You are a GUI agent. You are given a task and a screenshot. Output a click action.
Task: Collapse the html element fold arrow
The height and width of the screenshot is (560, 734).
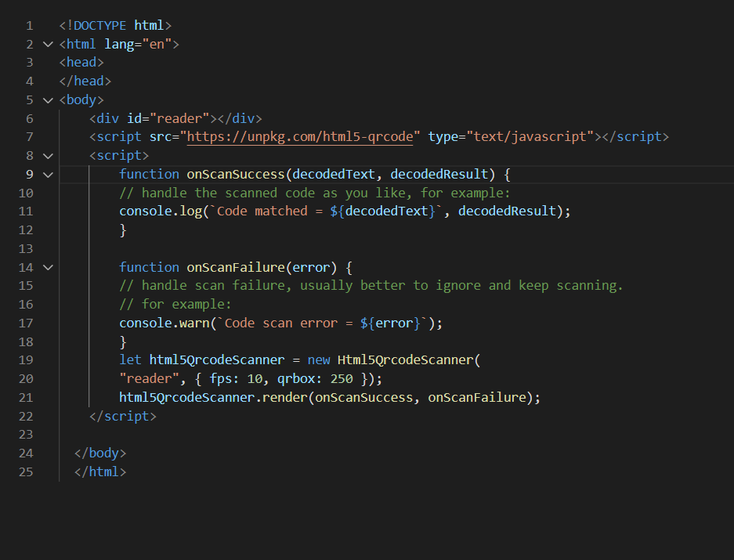point(47,43)
